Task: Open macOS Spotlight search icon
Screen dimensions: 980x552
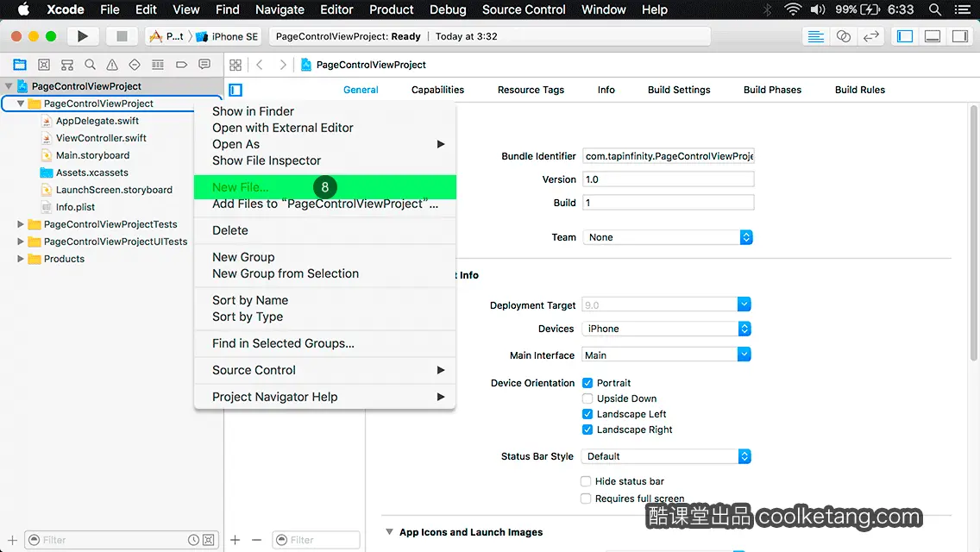Action: [935, 9]
